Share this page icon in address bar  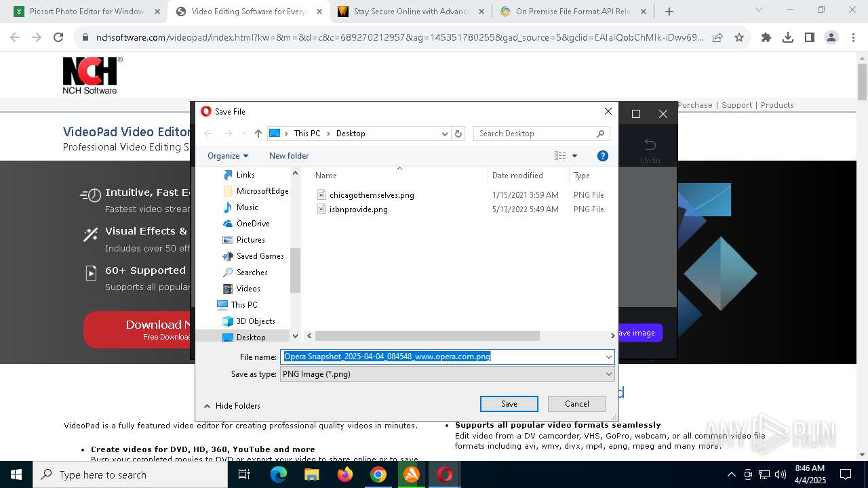click(717, 38)
